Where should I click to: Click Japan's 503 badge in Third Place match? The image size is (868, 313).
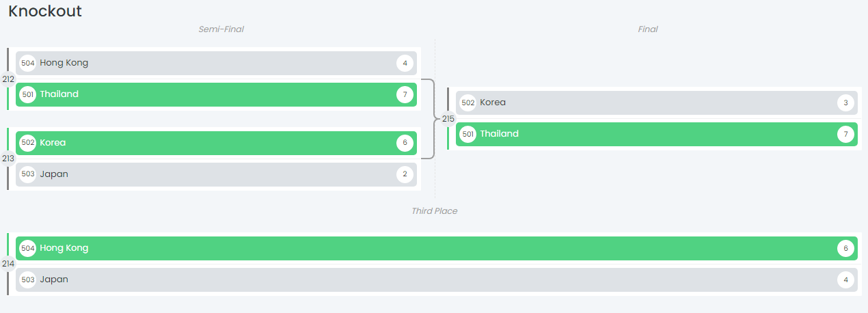tap(28, 280)
